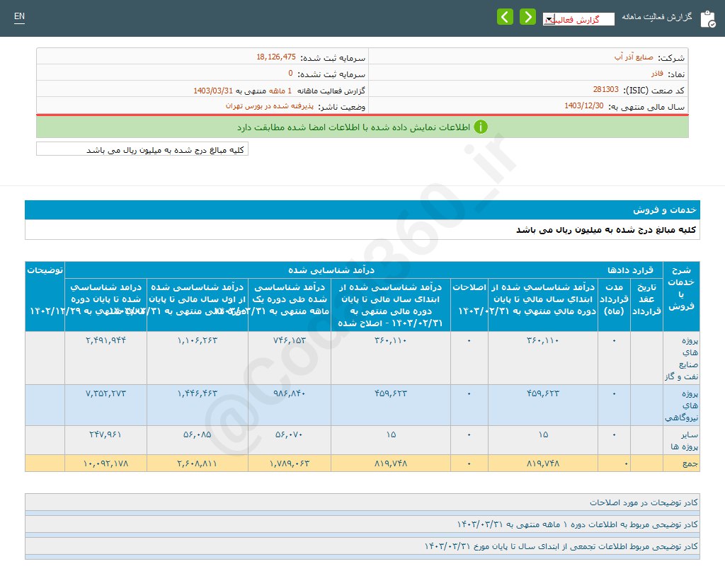Click inside the report type text field
The image size is (725, 588).
pyautogui.click(x=581, y=19)
